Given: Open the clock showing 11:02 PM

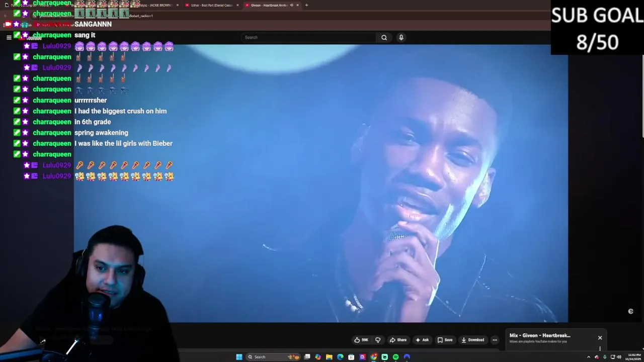Looking at the screenshot, I should point(633,357).
